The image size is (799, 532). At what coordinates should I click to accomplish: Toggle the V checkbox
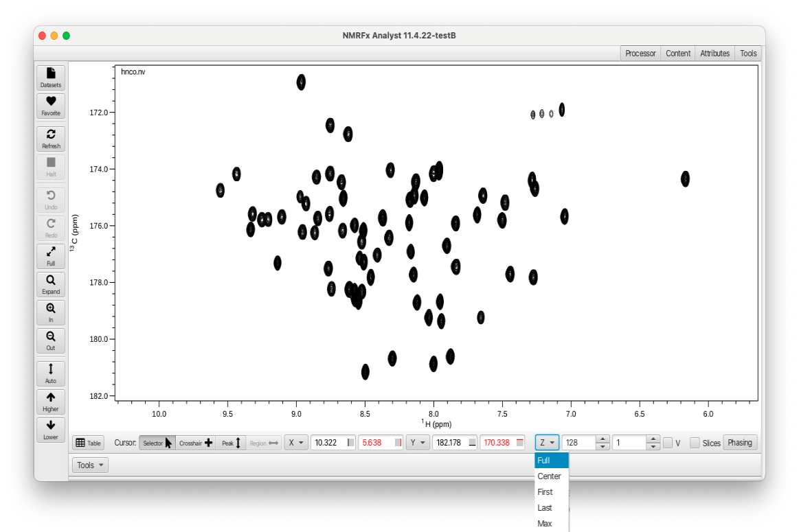(x=668, y=443)
